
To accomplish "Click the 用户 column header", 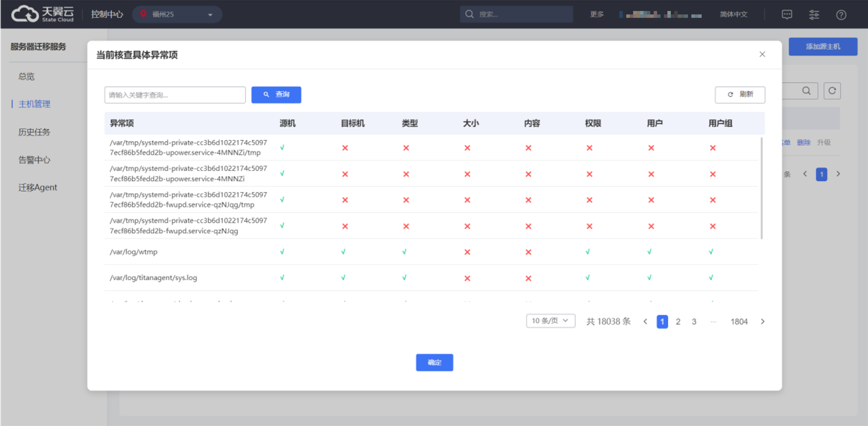I will [x=655, y=123].
